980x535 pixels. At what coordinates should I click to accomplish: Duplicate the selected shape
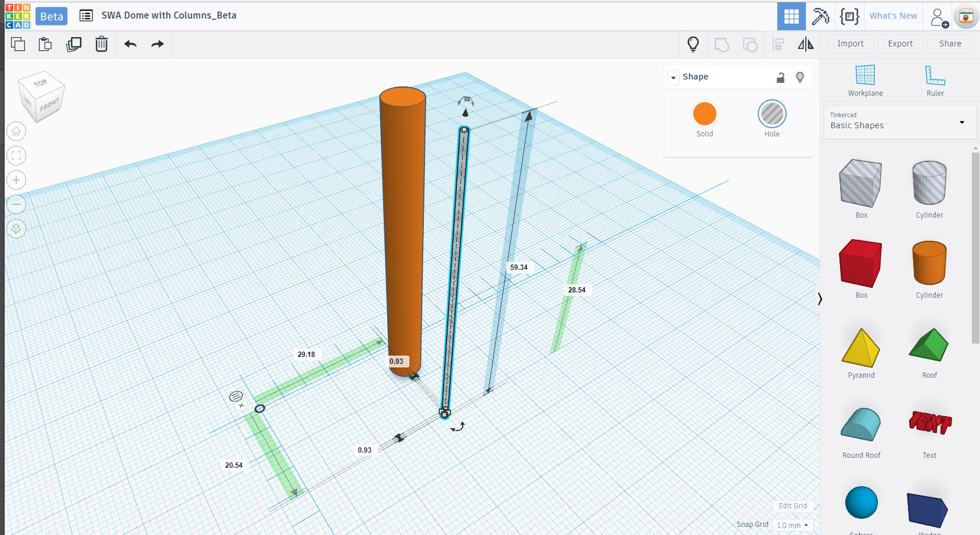[x=74, y=44]
